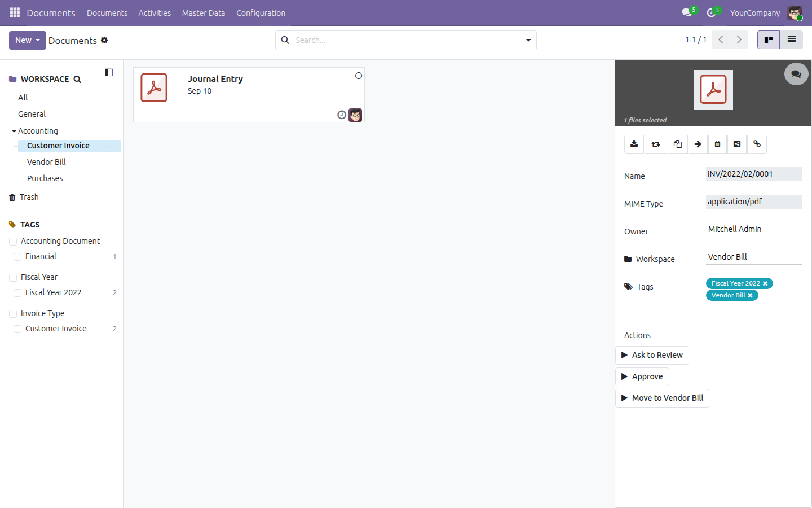Image resolution: width=812 pixels, height=508 pixels.
Task: Open the apps grid menu icon
Action: (15, 12)
